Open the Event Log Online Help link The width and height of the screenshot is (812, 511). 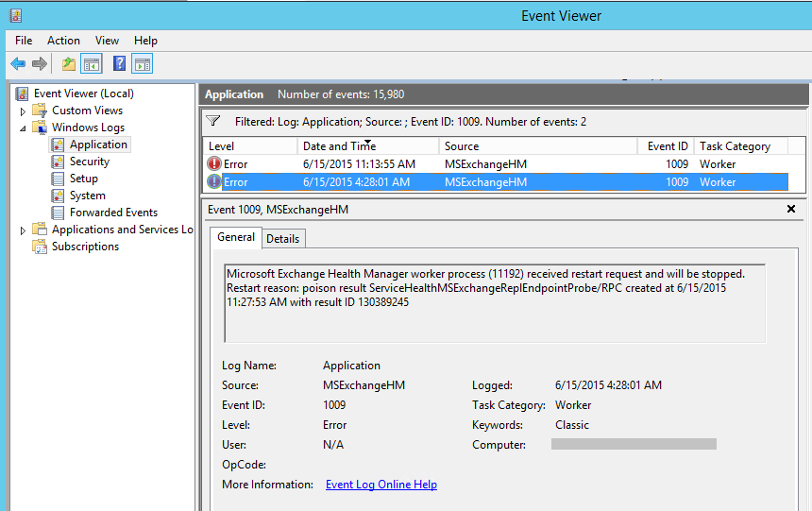381,484
